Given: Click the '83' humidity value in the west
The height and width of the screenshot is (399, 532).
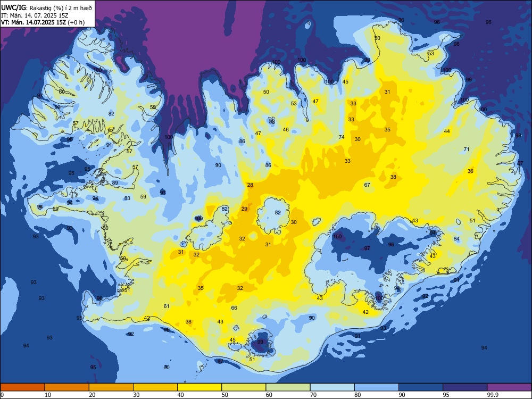Looking at the screenshot, I should (x=127, y=198).
